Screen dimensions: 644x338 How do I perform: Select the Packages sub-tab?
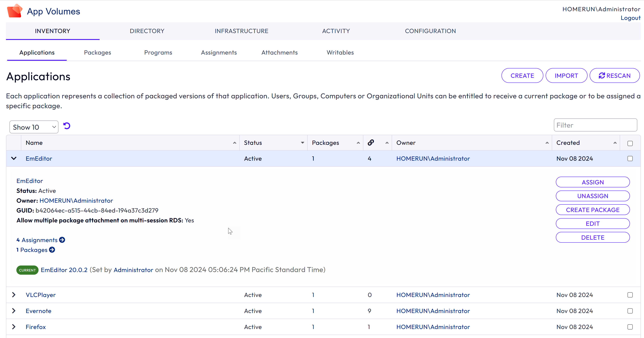(x=97, y=52)
